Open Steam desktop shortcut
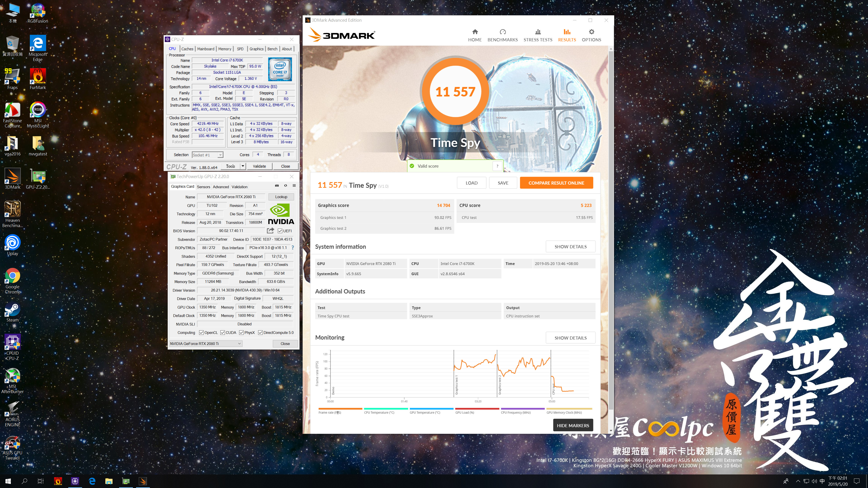The width and height of the screenshot is (868, 488). [12, 312]
